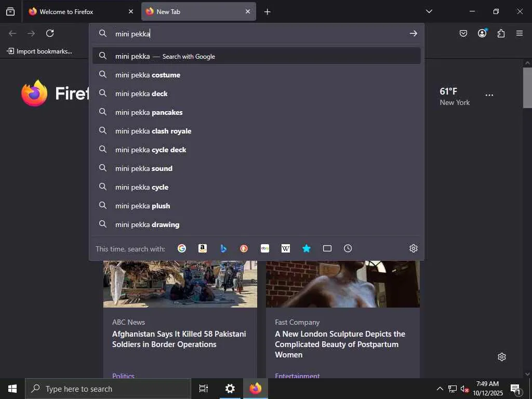The image size is (532, 399).
Task: Click in the address bar text field
Action: pyautogui.click(x=260, y=34)
